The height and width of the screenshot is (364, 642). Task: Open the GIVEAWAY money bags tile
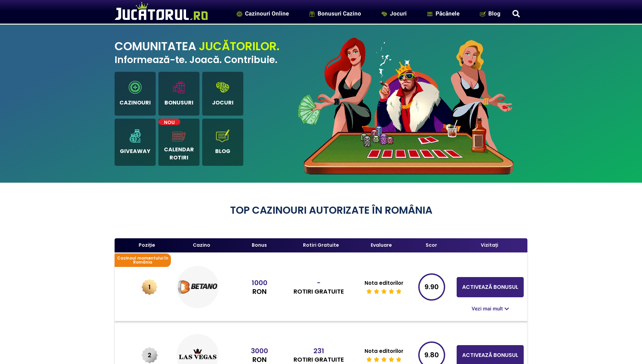tap(135, 142)
